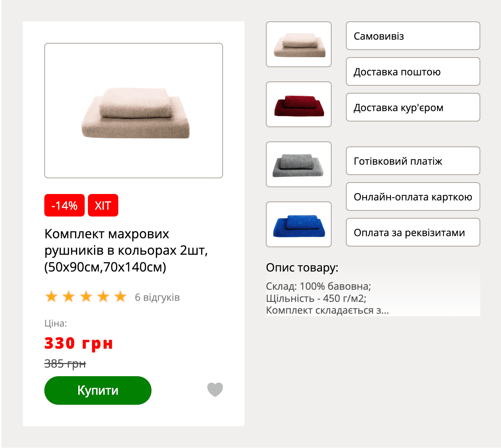
Task: Choose Доставка кур'єром option
Action: (x=413, y=107)
